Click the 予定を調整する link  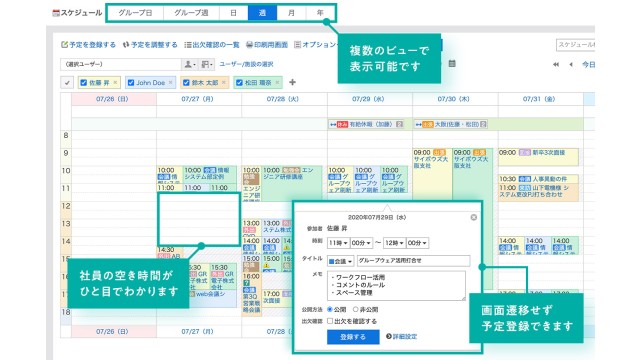pos(150,44)
